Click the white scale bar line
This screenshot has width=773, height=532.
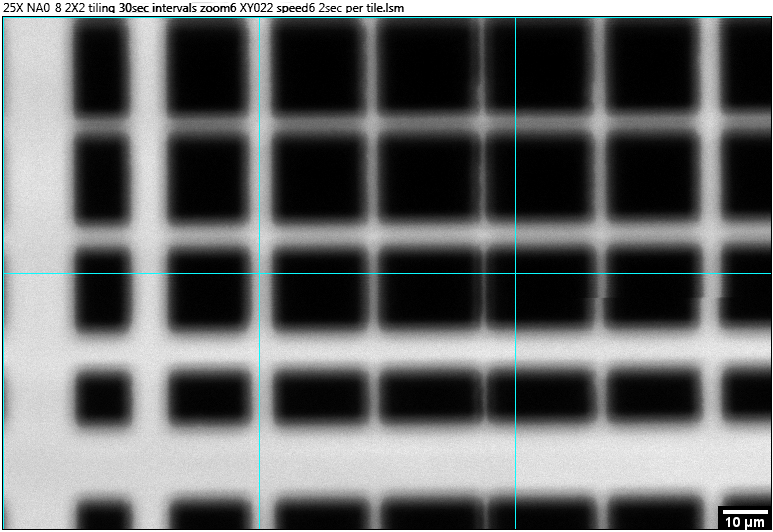pyautogui.click(x=742, y=509)
